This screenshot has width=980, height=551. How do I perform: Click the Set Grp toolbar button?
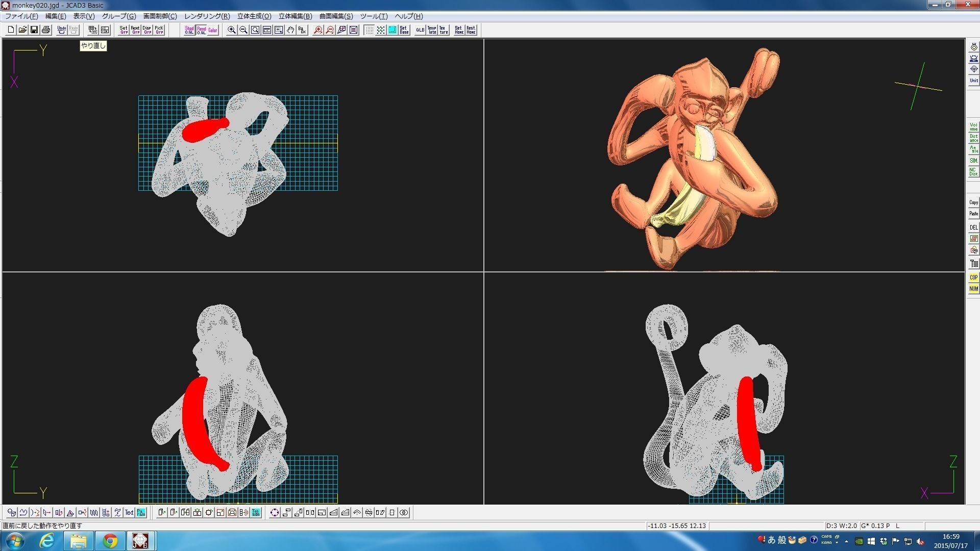click(x=124, y=30)
